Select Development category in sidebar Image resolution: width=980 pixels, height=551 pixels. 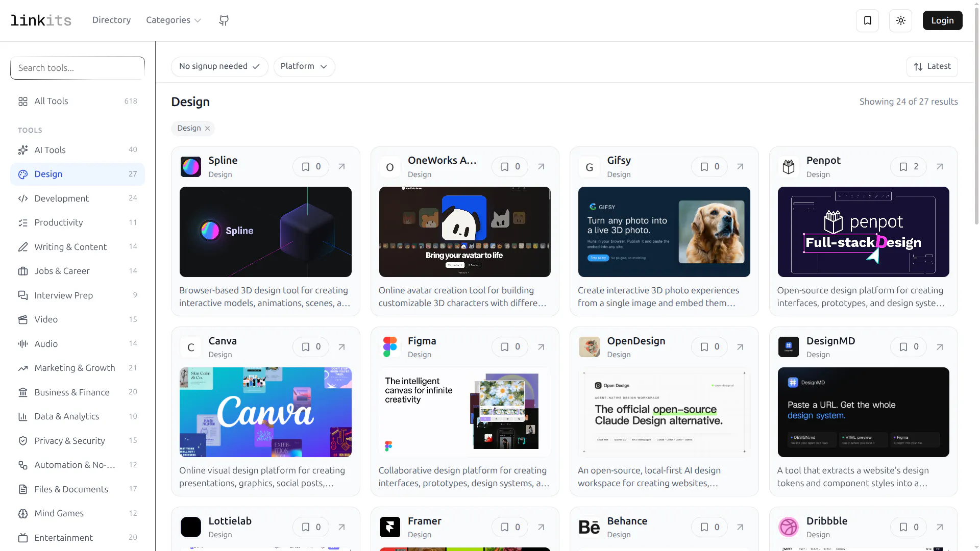tap(78, 198)
